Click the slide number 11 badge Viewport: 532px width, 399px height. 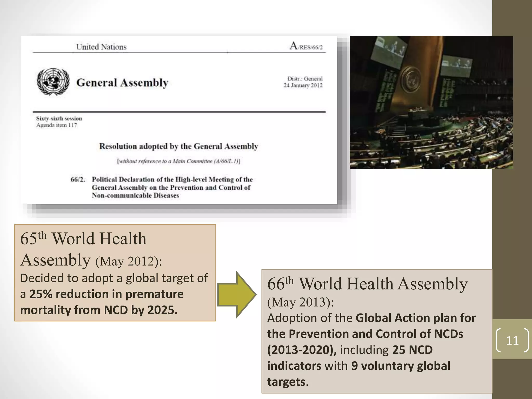click(512, 340)
